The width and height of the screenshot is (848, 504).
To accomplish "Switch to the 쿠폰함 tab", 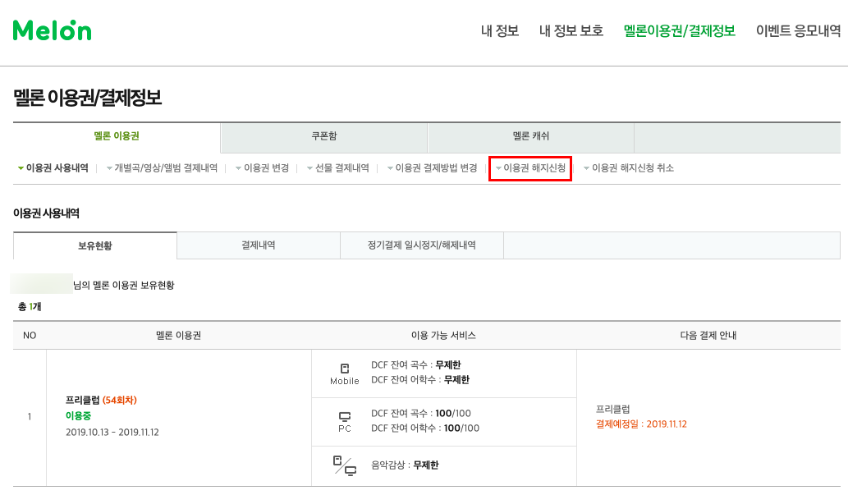I will click(324, 136).
